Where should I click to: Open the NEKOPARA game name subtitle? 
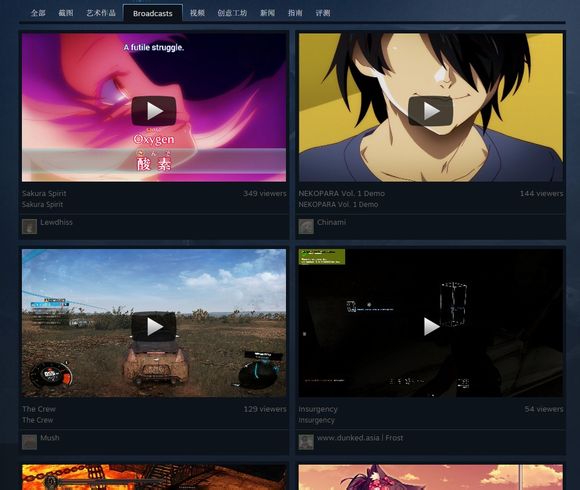click(x=338, y=204)
